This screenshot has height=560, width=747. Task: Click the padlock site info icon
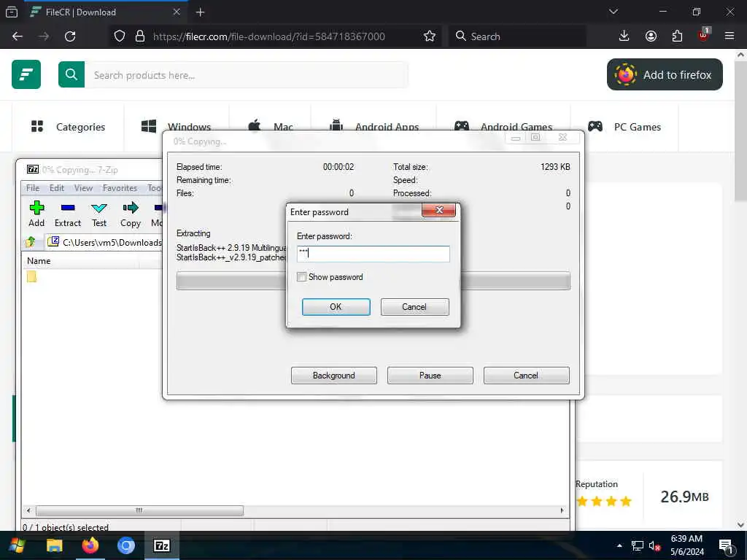pos(140,36)
